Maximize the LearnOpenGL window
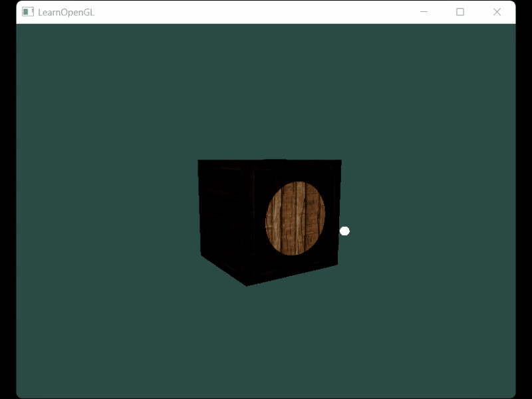The height and width of the screenshot is (399, 532). coord(460,12)
